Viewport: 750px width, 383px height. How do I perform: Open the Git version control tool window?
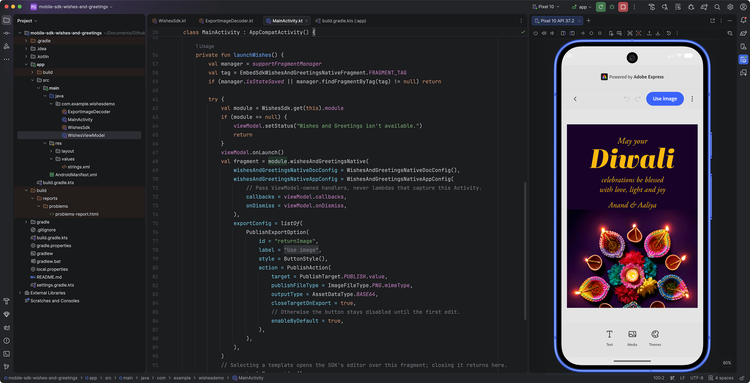pyautogui.click(x=6, y=367)
